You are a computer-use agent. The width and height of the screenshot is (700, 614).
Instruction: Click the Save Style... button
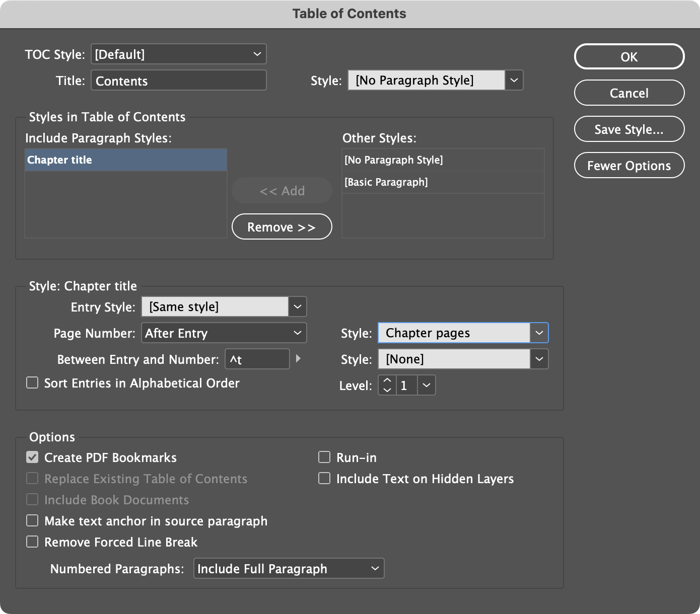[629, 129]
